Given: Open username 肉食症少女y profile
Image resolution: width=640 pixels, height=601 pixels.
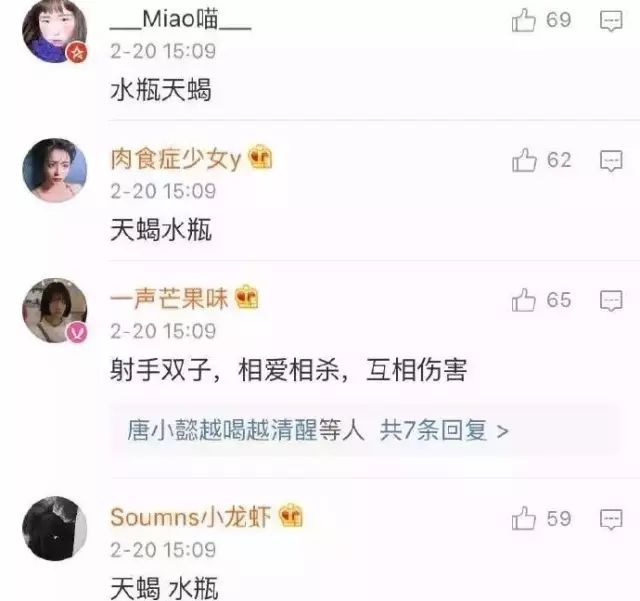Looking at the screenshot, I should pos(176,159).
